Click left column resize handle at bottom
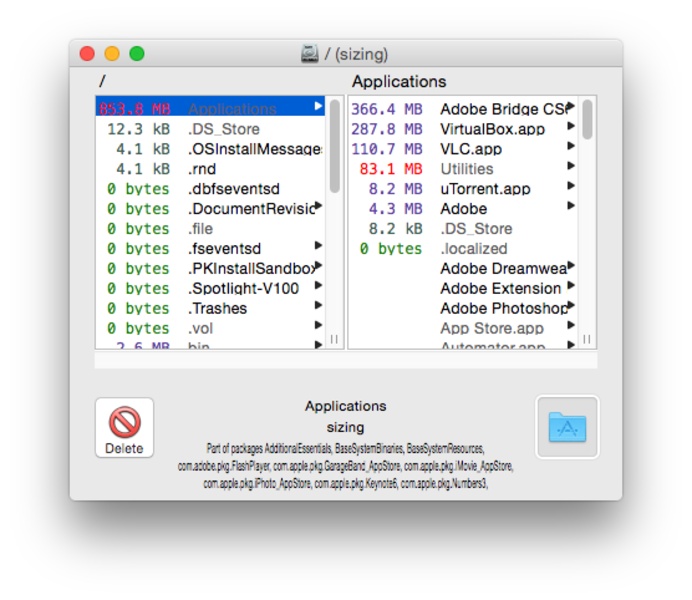The height and width of the screenshot is (600, 692). [x=335, y=339]
